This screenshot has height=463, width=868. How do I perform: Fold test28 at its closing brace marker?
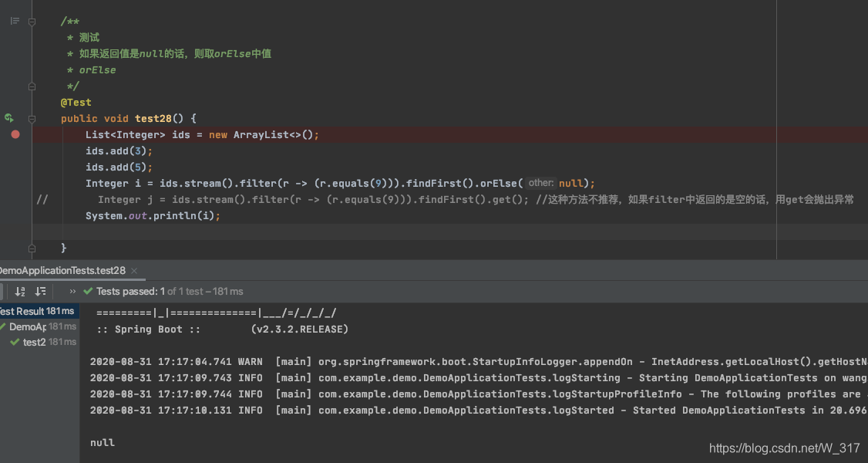[32, 248]
